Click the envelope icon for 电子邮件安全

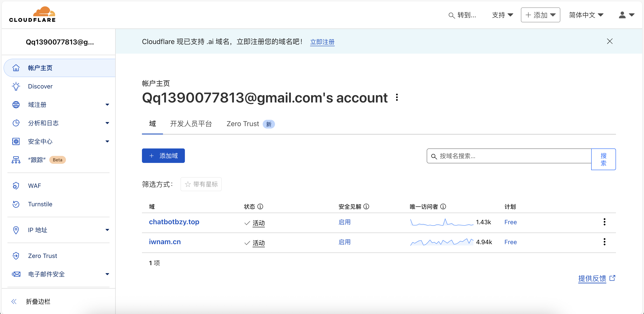point(16,274)
